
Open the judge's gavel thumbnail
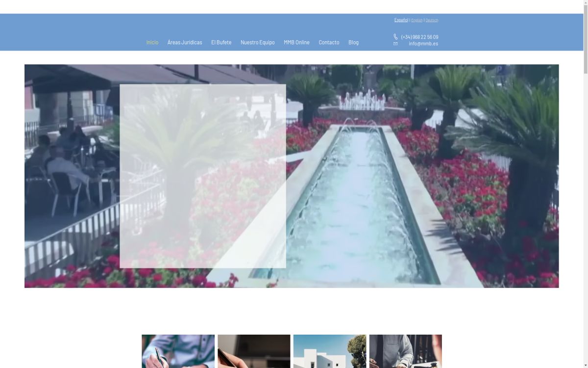pyautogui.click(x=405, y=351)
